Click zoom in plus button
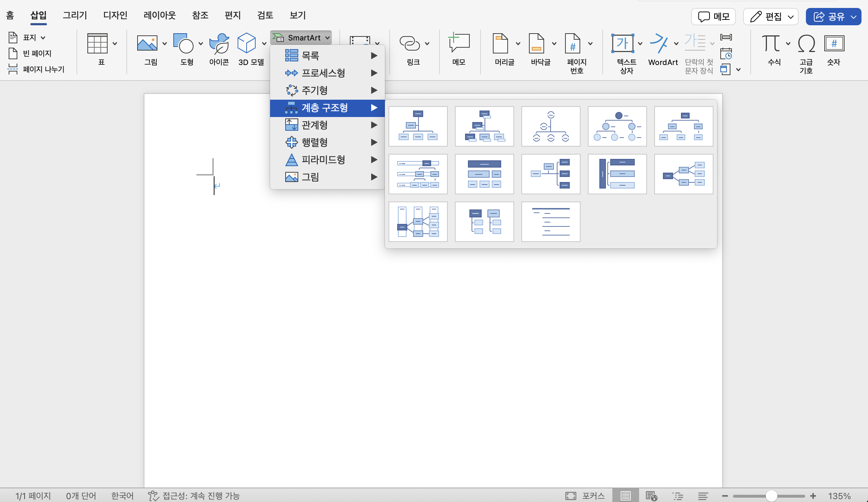 click(813, 496)
